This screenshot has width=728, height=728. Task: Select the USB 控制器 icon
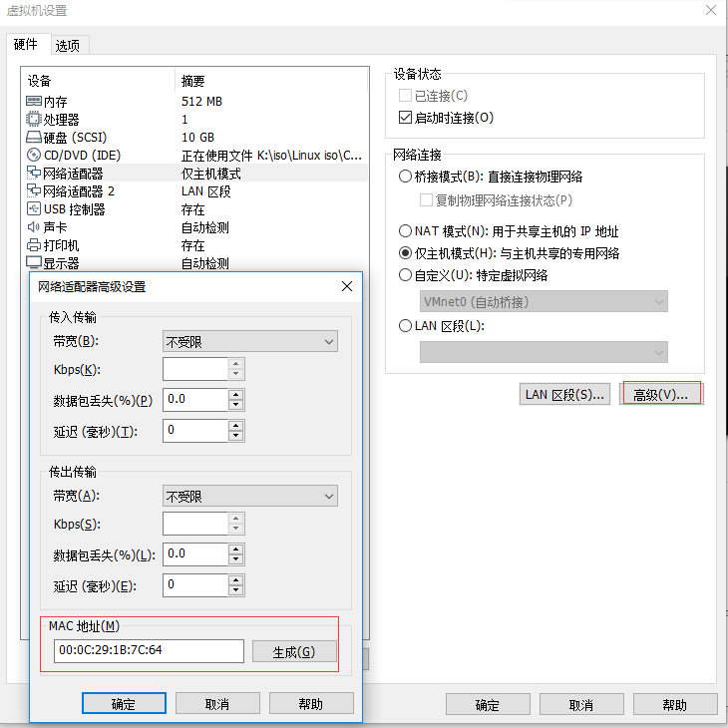pos(34,209)
